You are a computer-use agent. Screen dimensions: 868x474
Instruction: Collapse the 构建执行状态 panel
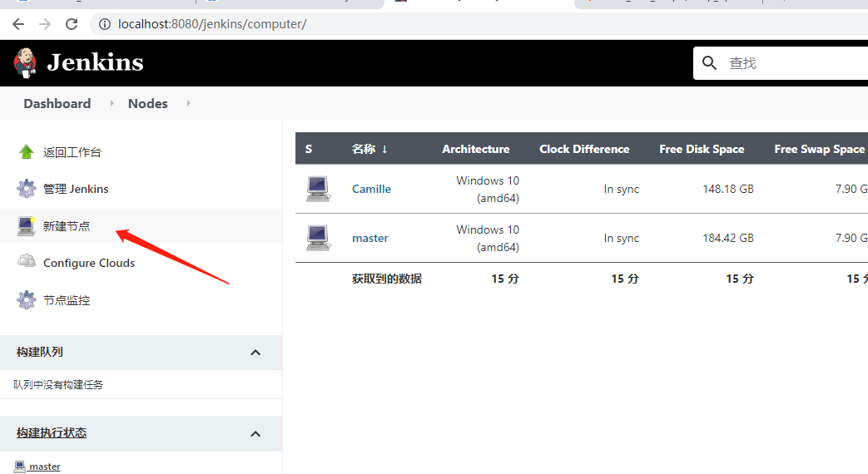255,433
